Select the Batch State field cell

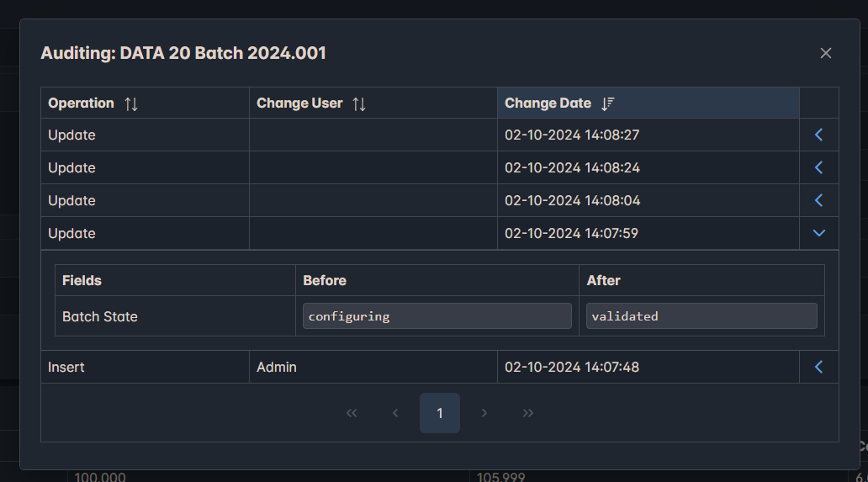click(x=100, y=317)
